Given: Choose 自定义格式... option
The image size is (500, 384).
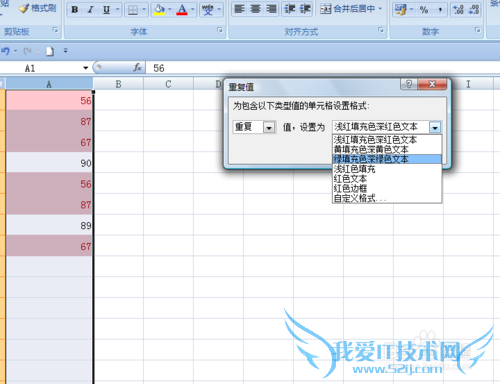Looking at the screenshot, I should click(387, 198).
